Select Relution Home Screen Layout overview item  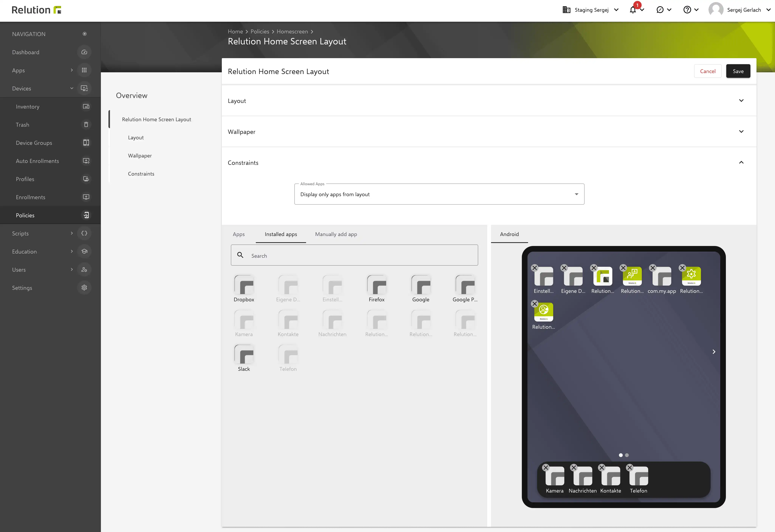156,119
